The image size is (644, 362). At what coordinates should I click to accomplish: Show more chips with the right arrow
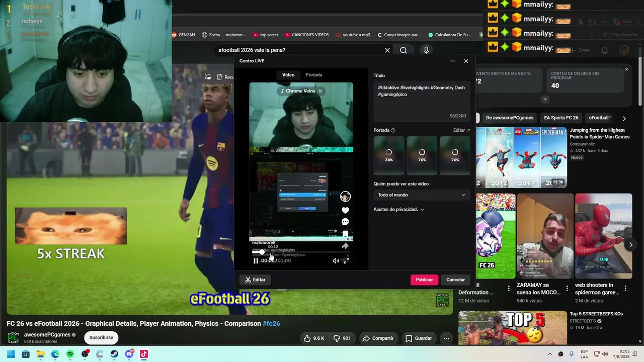click(x=624, y=119)
